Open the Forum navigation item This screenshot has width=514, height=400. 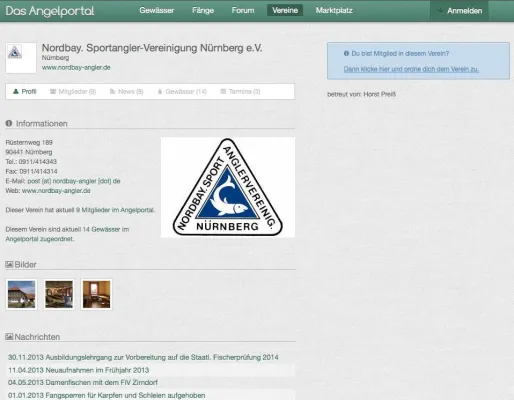coord(243,10)
